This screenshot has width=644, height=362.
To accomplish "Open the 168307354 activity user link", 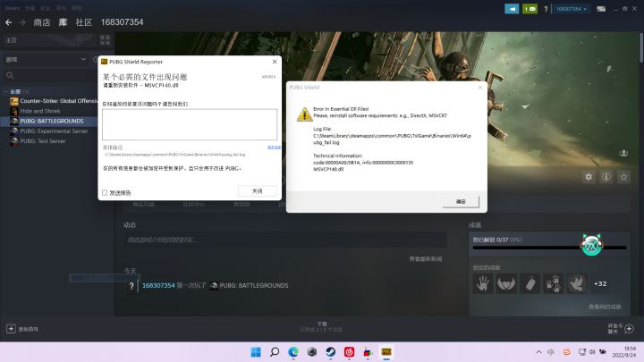I will (158, 285).
